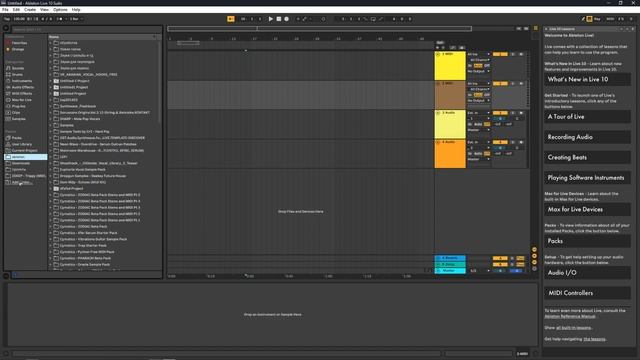Toggle Follow playback button in transport

tap(231, 19)
